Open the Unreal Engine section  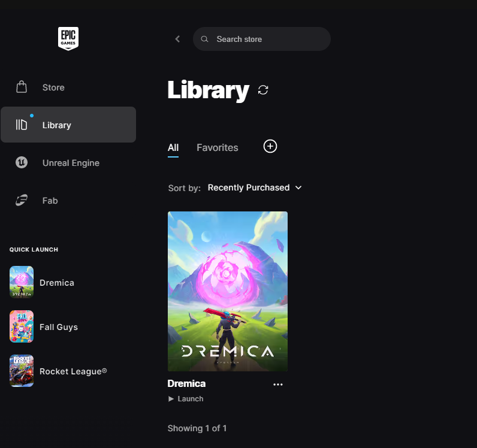click(70, 163)
